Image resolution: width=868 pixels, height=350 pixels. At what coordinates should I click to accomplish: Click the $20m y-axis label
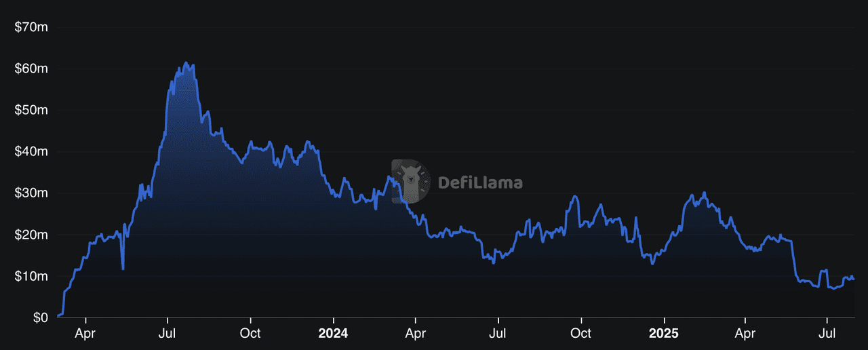pyautogui.click(x=30, y=235)
